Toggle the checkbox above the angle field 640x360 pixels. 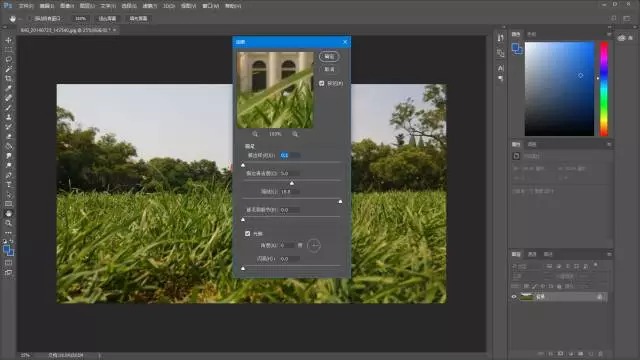pyautogui.click(x=247, y=233)
